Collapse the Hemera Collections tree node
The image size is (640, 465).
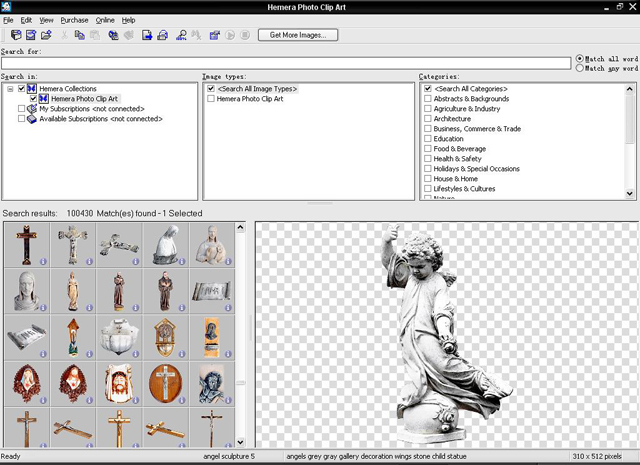[x=10, y=89]
